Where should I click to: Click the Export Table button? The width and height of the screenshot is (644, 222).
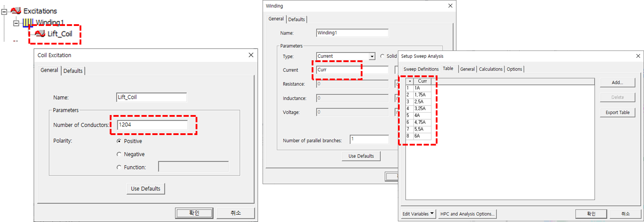617,113
